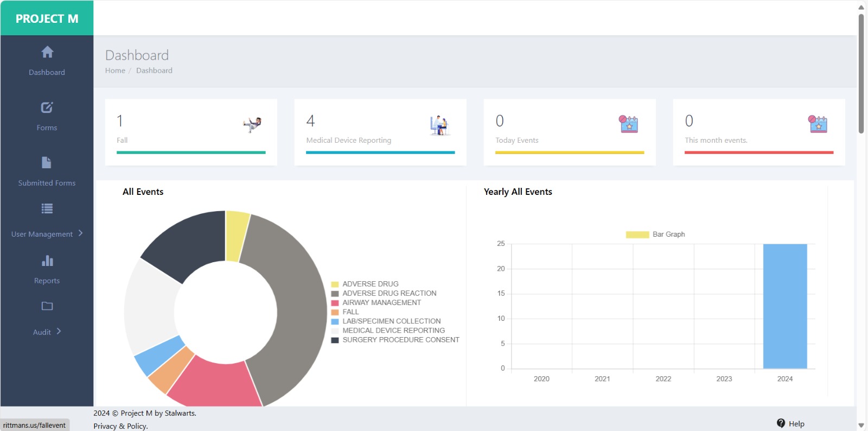Hide the Bar Graph dataset via legend
868x431 pixels.
pos(655,234)
